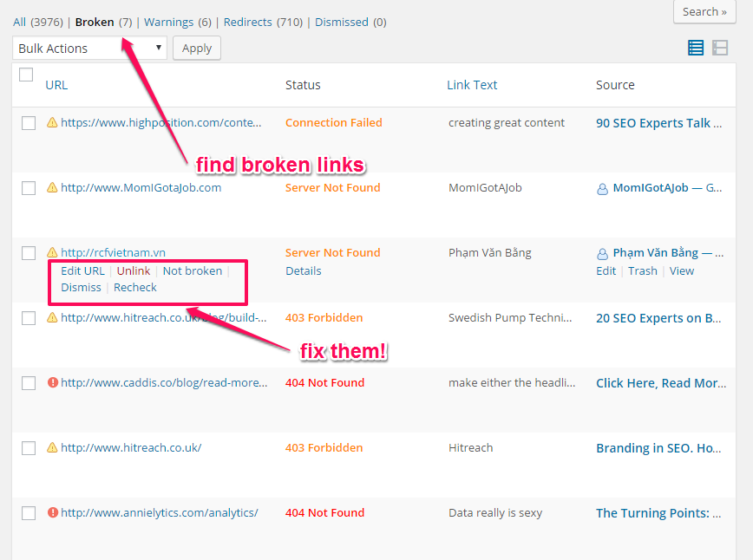Open source Phạm Văn Bằng title
Viewport: 753px width, 560px height.
tap(668, 253)
